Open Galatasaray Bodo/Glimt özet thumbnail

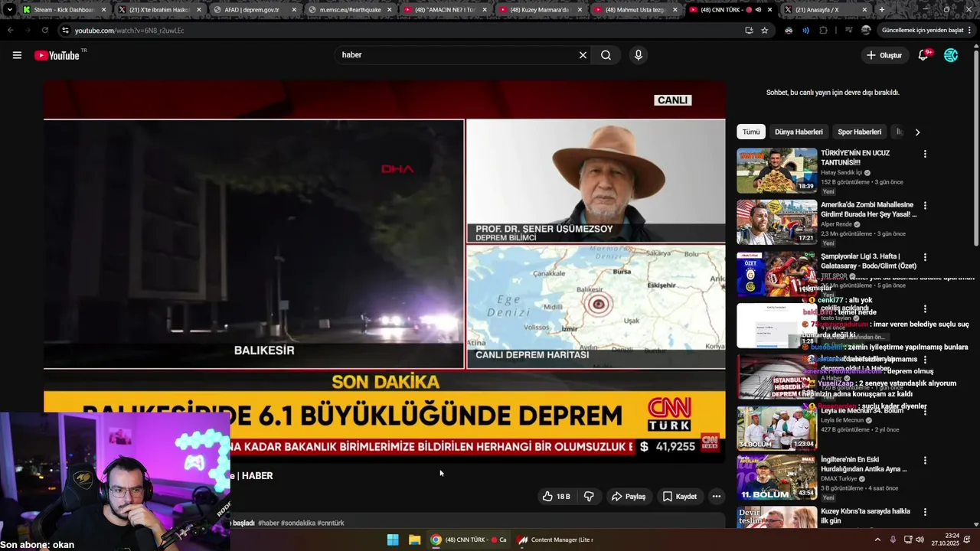click(776, 273)
